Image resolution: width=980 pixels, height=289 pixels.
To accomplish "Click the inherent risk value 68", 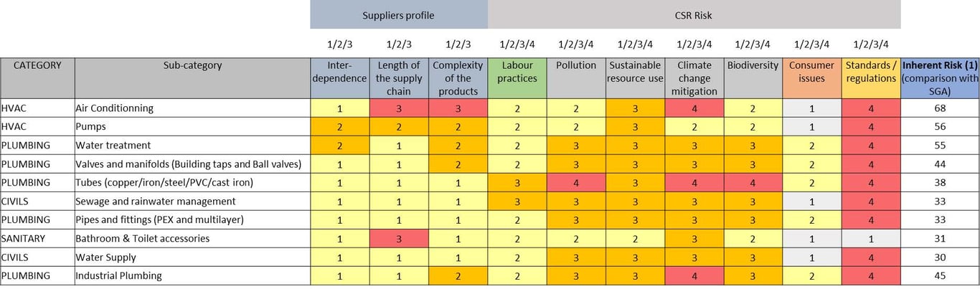I will coord(940,108).
